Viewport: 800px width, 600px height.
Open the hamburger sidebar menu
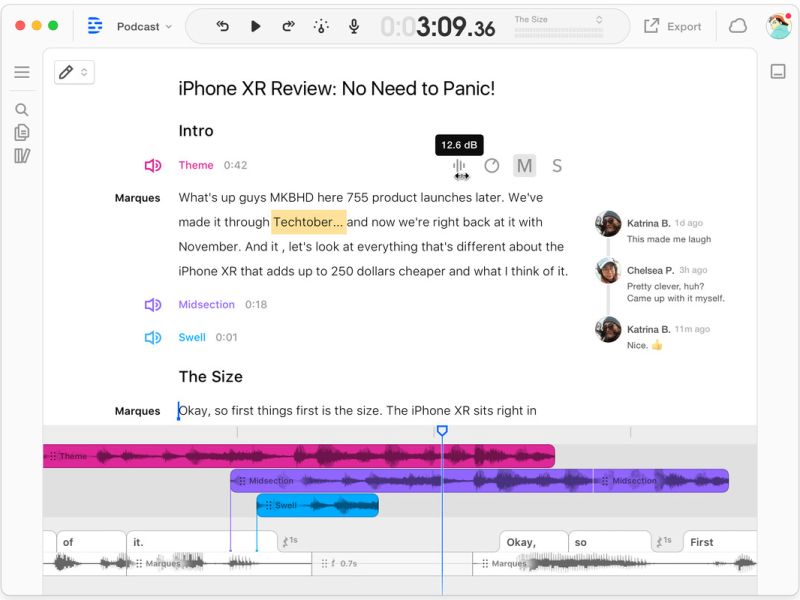(22, 72)
